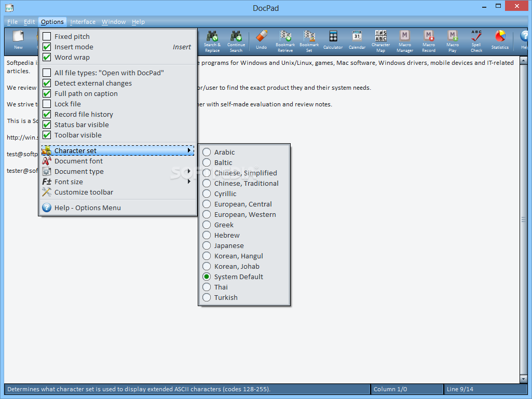Click Bookmark Retrieve flag icon
Screen dimensions: 532x399
click(285, 42)
